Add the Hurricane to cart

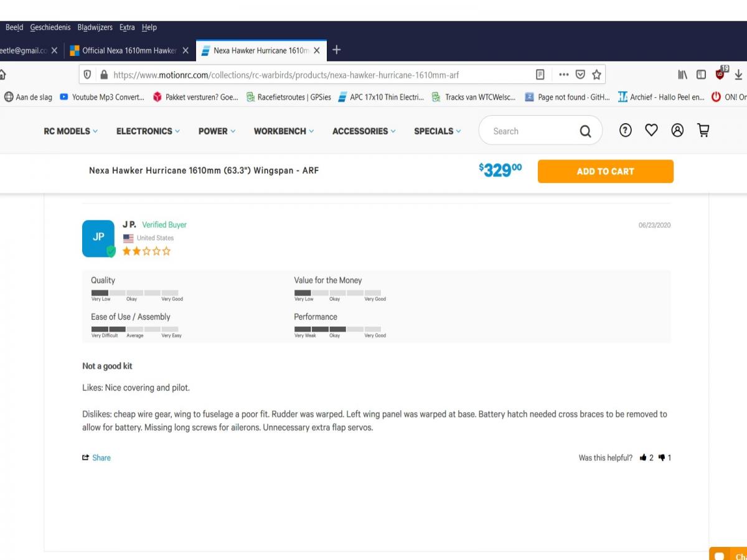[606, 171]
